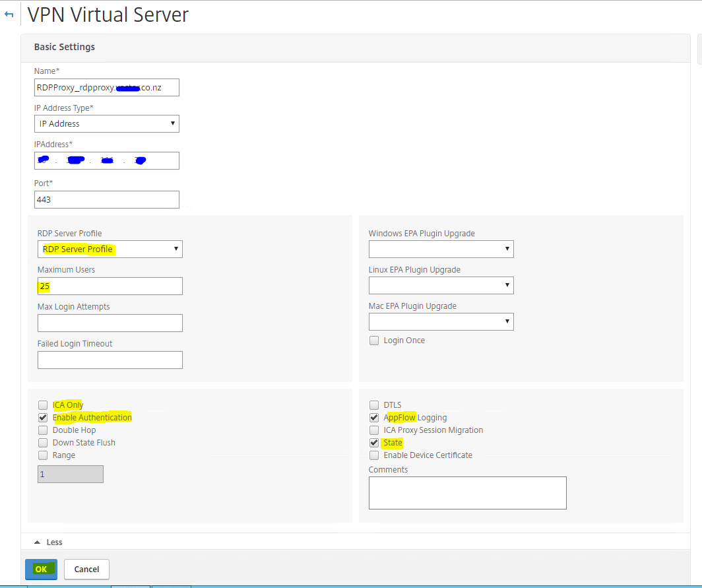The width and height of the screenshot is (702, 588).
Task: Click the OK button to save settings
Action: point(41,569)
